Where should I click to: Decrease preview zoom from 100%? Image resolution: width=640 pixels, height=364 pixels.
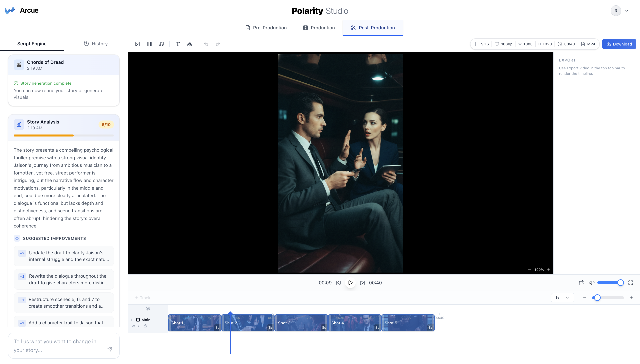coord(529,270)
